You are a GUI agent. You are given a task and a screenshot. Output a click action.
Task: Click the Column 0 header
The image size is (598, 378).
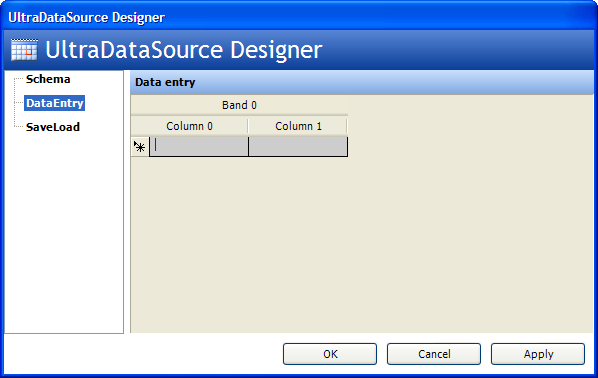pos(190,126)
